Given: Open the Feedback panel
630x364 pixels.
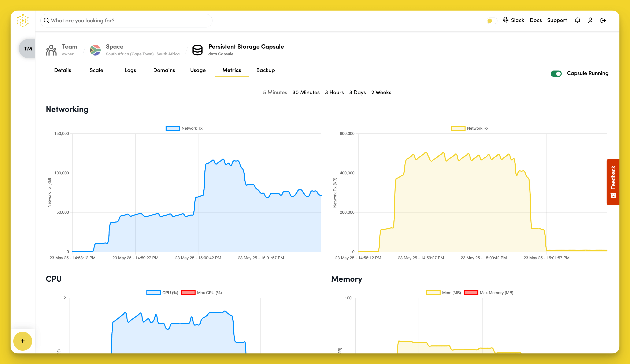Looking at the screenshot, I should pos(613,181).
